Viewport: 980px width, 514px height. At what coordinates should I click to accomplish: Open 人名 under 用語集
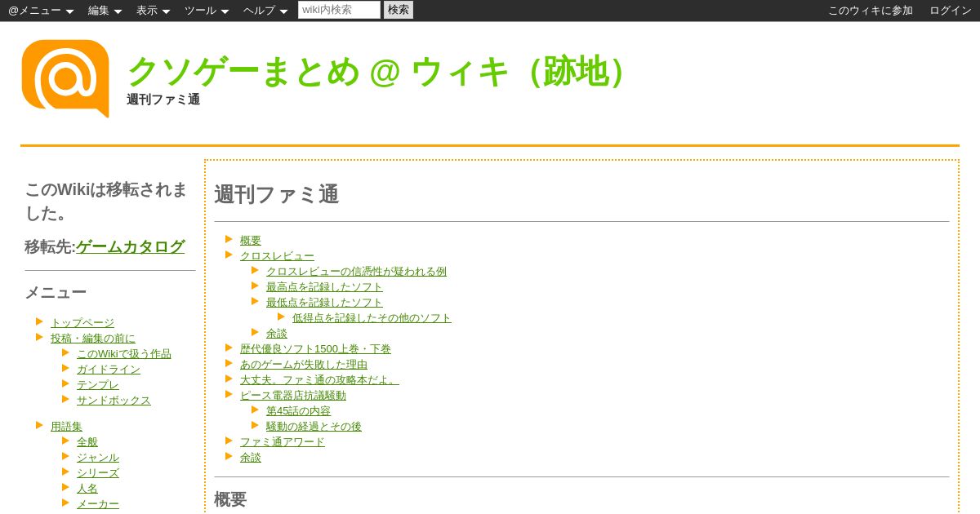click(87, 489)
